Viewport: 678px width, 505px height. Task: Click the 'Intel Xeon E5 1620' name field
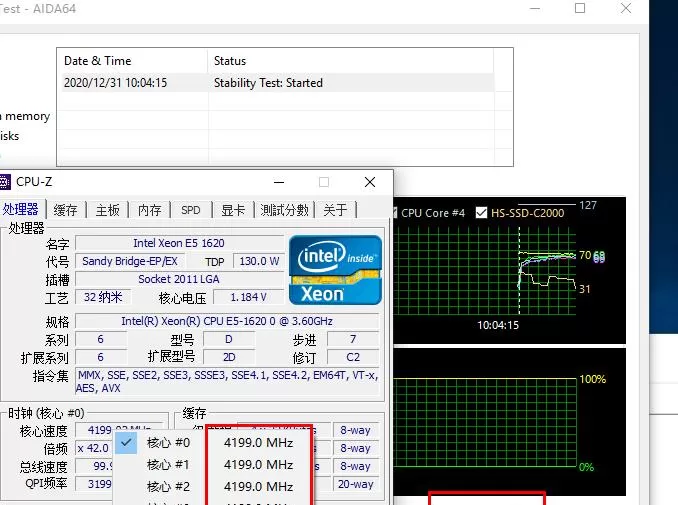[x=179, y=243]
